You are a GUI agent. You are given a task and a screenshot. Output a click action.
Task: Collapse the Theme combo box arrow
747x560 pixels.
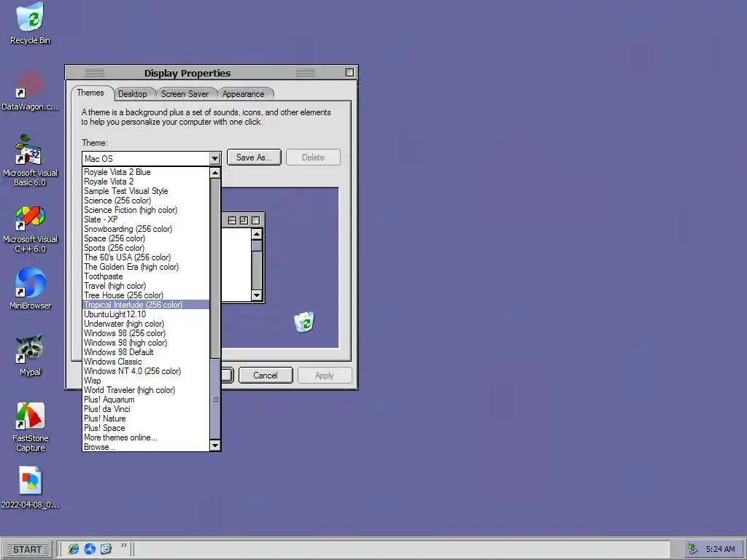(x=214, y=158)
